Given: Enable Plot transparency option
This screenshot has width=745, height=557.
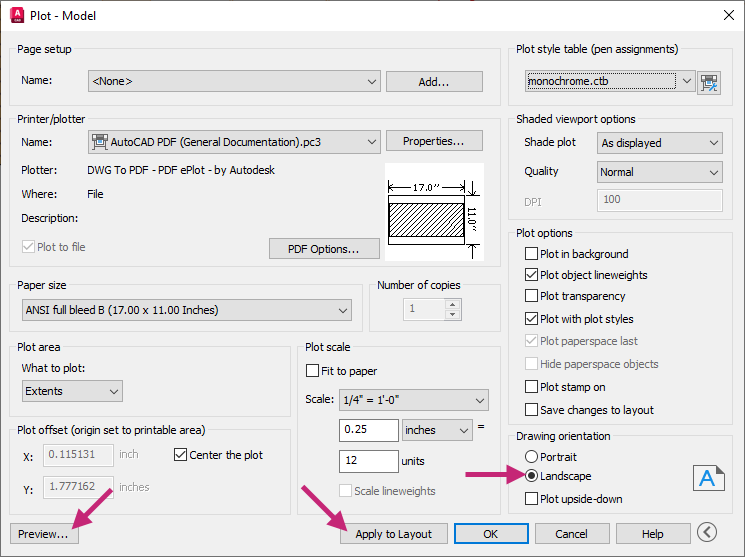Looking at the screenshot, I should pyautogui.click(x=531, y=296).
